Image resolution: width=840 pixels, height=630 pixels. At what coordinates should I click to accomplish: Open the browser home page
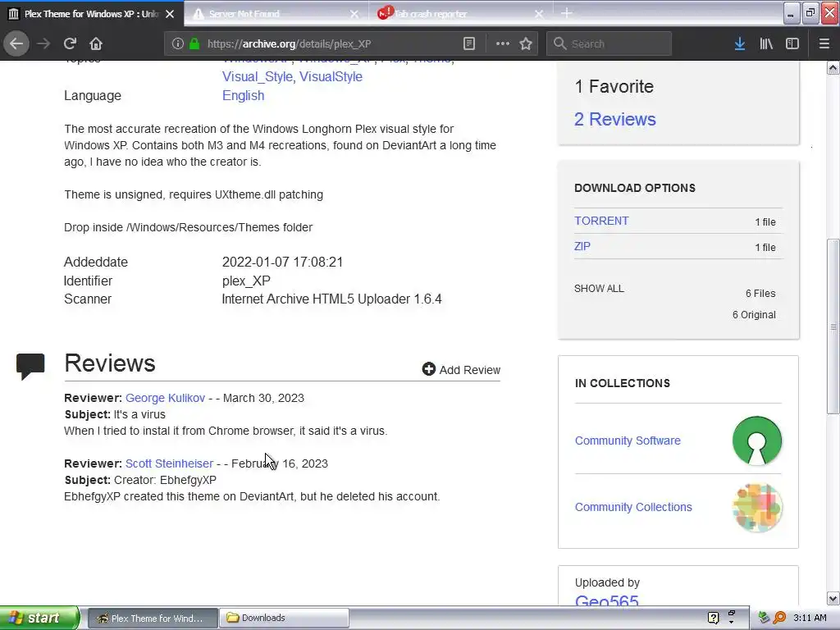point(95,43)
